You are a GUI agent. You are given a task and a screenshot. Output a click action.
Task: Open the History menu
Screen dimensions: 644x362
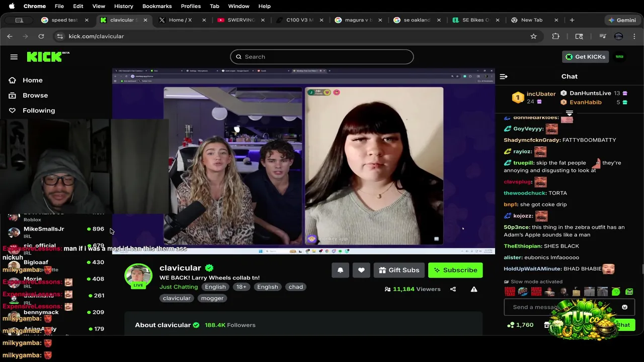click(123, 6)
